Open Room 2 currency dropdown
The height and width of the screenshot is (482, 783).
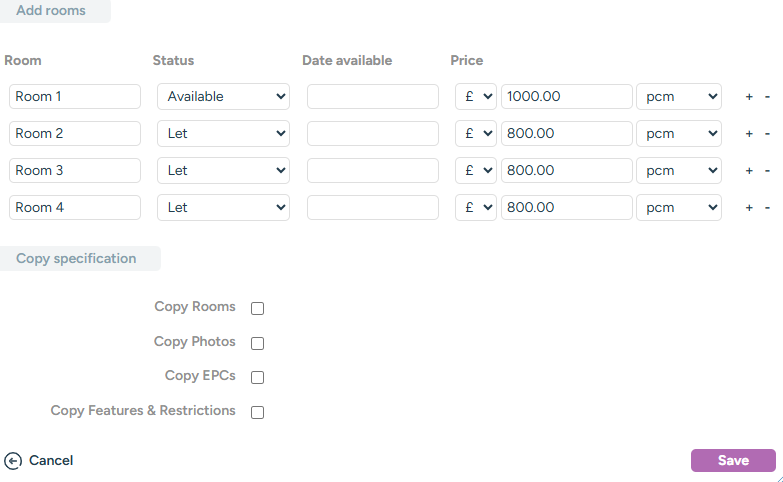[475, 134]
